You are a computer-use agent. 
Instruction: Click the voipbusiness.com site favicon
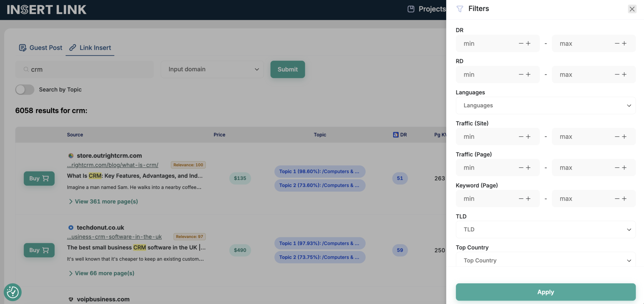point(71,299)
